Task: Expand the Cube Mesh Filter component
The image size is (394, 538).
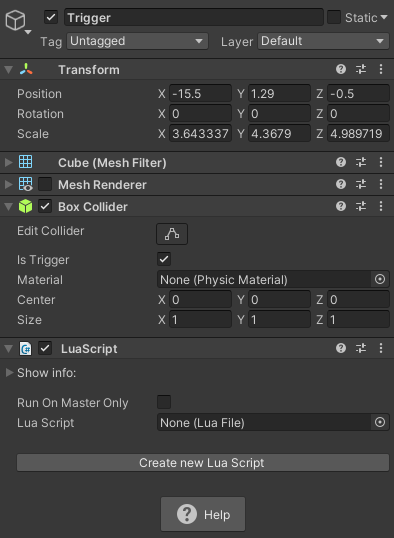Action: click(9, 162)
